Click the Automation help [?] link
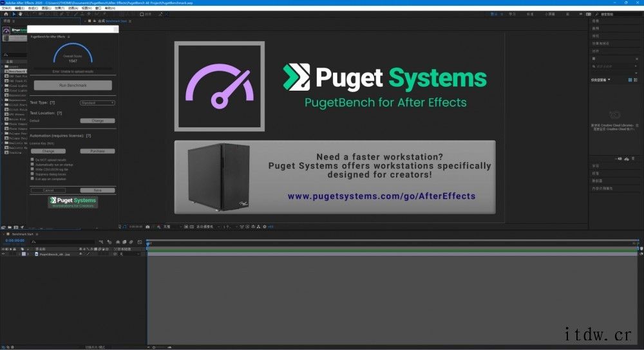This screenshot has width=644, height=350. pyautogui.click(x=88, y=135)
